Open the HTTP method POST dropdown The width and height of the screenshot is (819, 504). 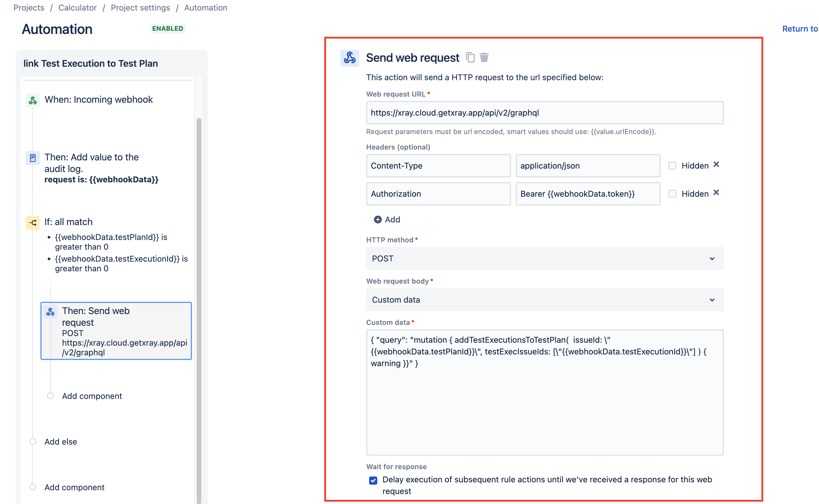544,258
